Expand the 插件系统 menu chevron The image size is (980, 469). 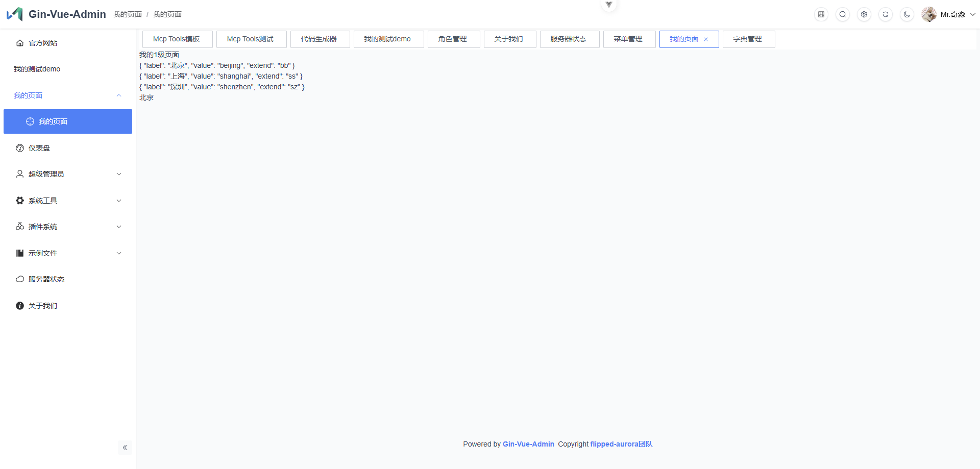119,227
